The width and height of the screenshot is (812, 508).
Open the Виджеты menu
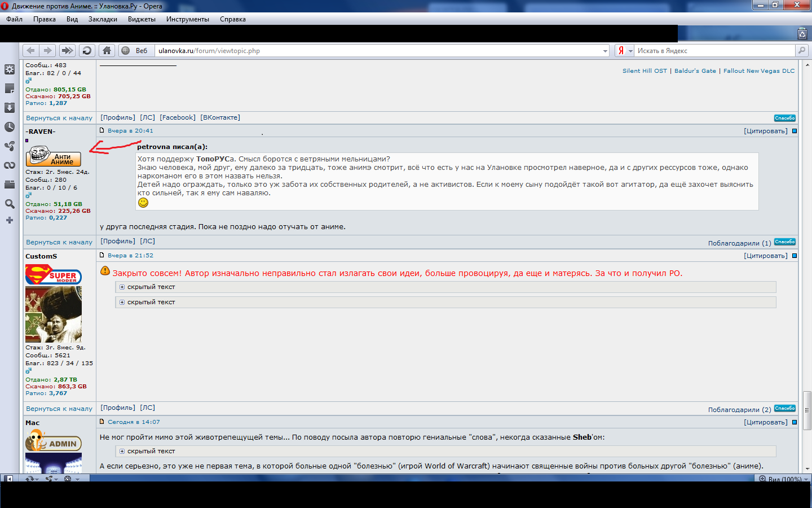pyautogui.click(x=142, y=19)
